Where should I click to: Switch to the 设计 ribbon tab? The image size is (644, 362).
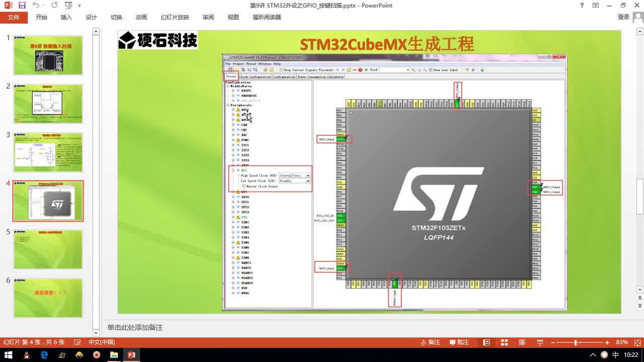point(92,17)
